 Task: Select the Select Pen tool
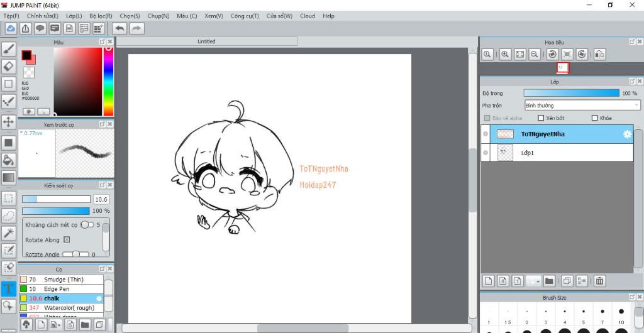[x=9, y=250]
